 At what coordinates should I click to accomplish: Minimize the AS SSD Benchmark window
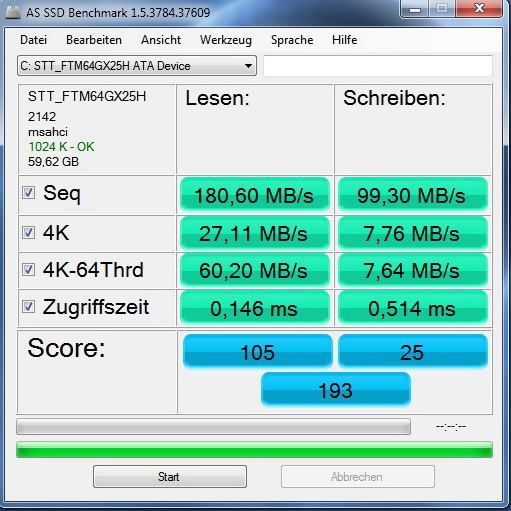tap(415, 9)
